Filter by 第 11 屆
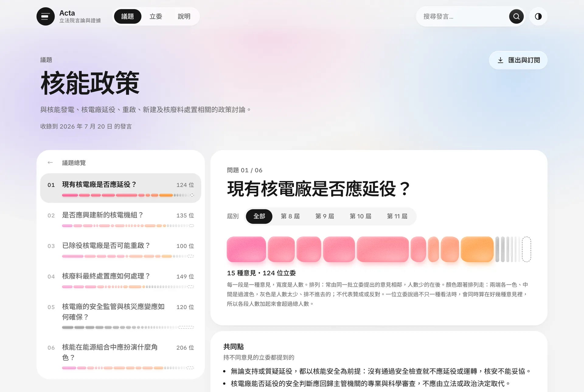584x392 pixels. [397, 216]
